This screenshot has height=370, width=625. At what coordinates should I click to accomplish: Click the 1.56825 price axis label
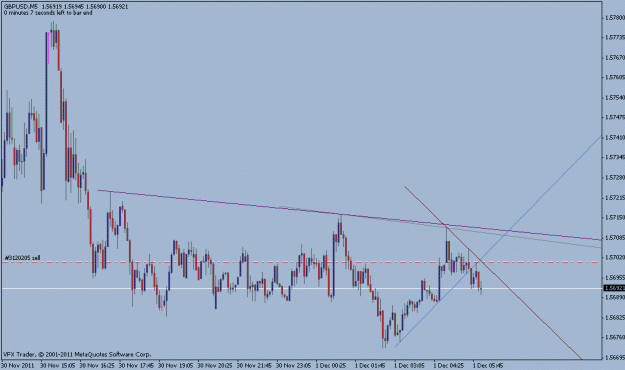[615, 318]
